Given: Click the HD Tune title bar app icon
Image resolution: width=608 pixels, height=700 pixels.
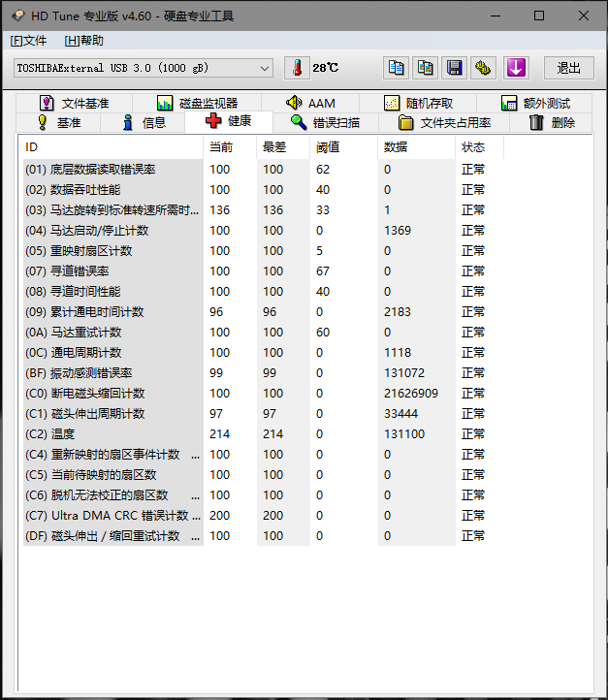Looking at the screenshot, I should pyautogui.click(x=17, y=16).
